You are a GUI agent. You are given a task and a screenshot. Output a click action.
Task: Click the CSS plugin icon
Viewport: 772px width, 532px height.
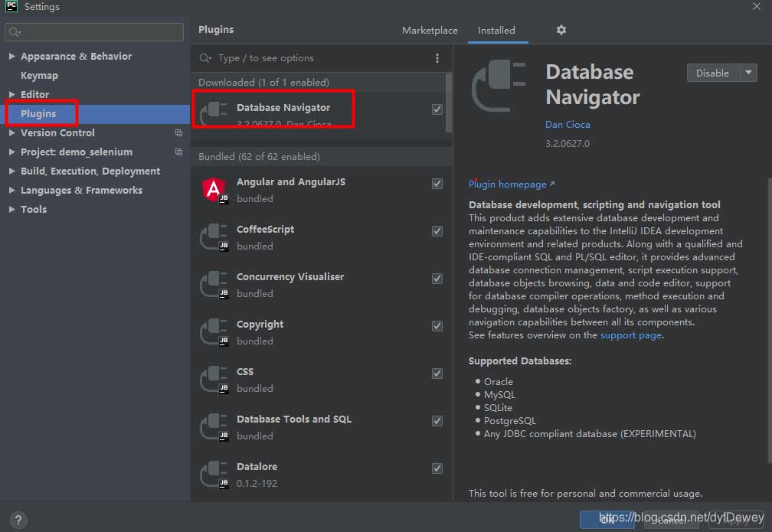click(x=214, y=380)
